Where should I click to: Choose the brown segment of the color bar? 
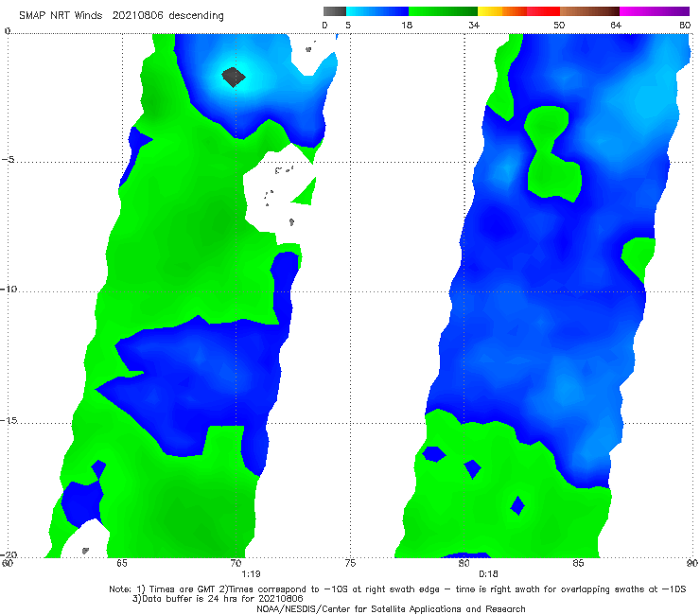tap(589, 11)
